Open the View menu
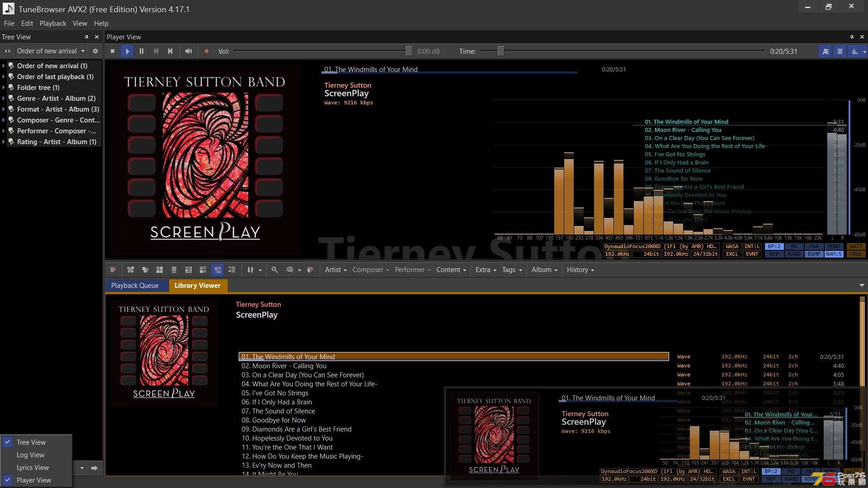The width and height of the screenshot is (868, 488). (80, 23)
